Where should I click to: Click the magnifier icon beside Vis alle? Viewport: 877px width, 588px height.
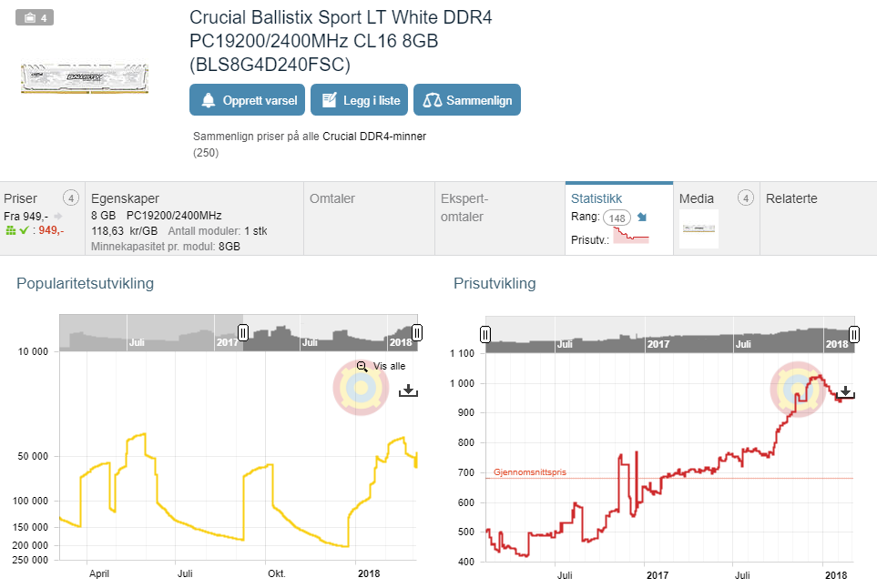click(362, 367)
